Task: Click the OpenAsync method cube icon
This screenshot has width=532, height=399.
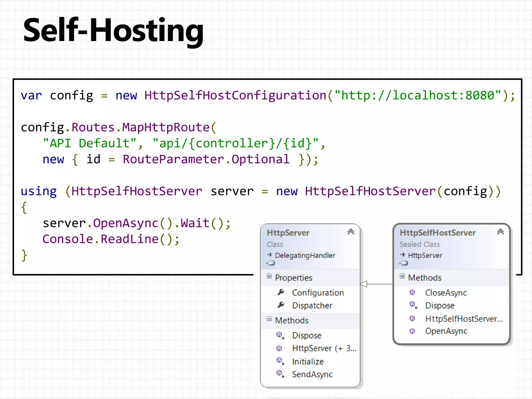Action: click(x=412, y=331)
